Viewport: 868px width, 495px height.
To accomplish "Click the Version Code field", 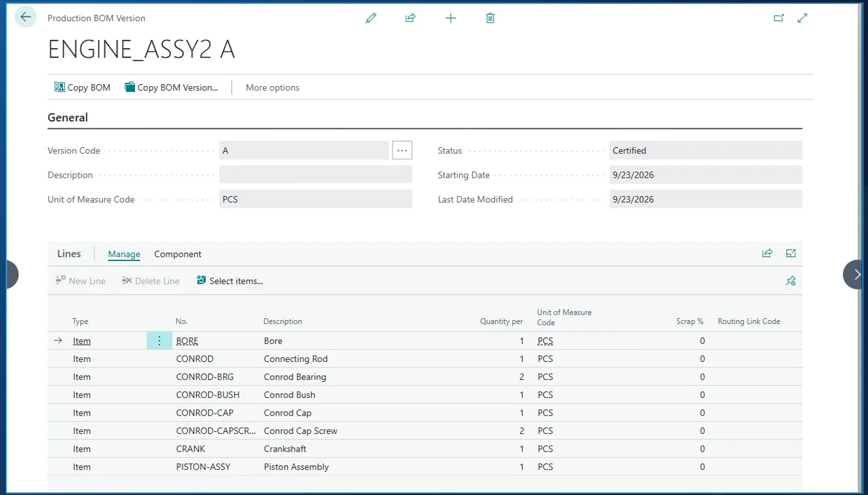I will tap(304, 151).
